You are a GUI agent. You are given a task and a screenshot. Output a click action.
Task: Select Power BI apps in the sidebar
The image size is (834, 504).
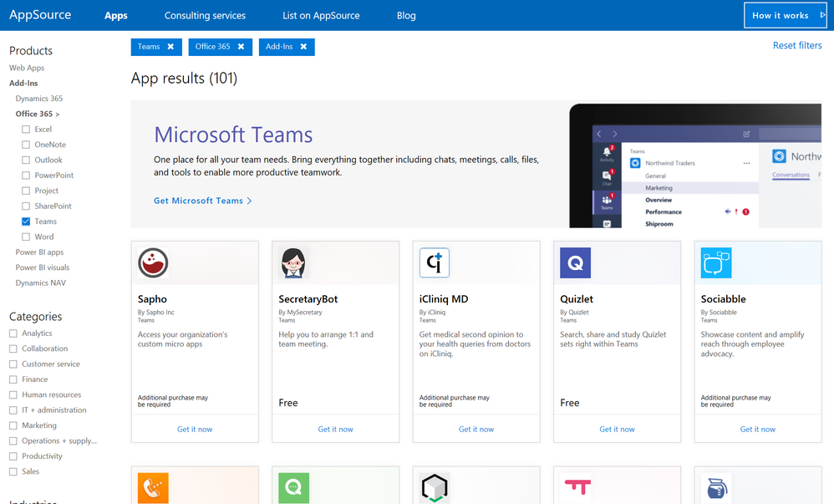pos(39,252)
